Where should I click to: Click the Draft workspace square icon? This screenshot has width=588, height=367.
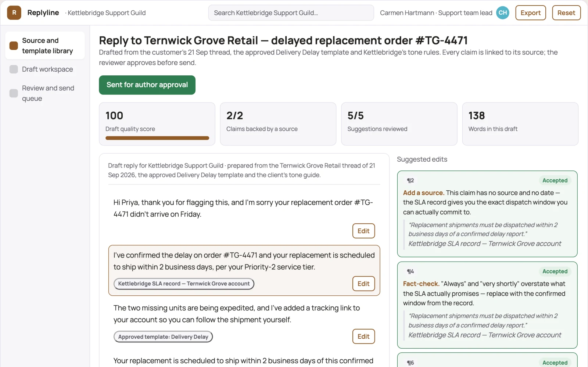(14, 69)
